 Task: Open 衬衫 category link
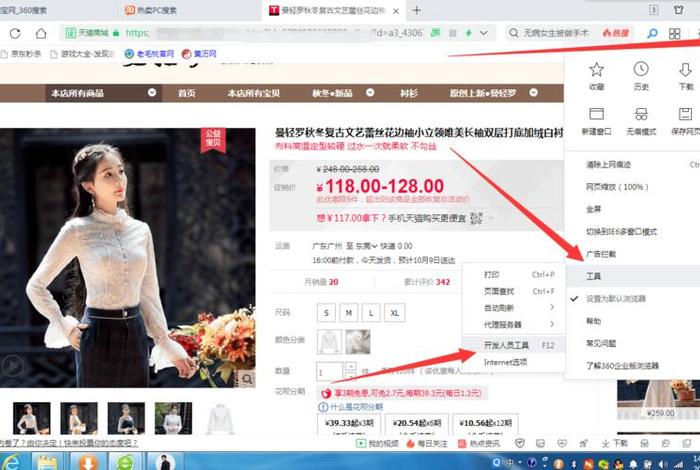pos(408,93)
